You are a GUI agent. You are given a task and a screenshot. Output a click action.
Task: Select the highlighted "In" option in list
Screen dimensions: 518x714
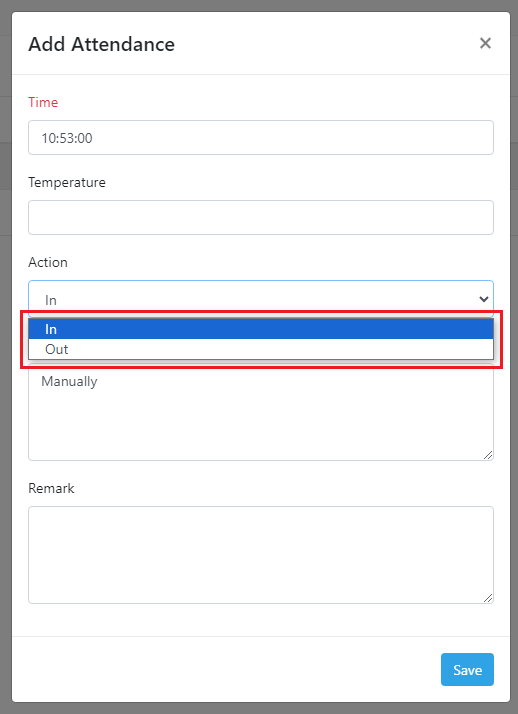261,329
